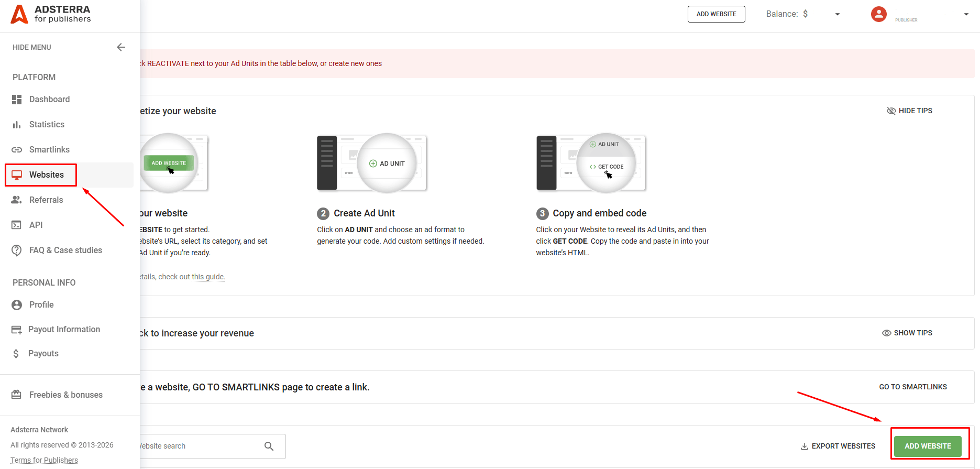The width and height of the screenshot is (980, 469).
Task: Click the Referrals people icon
Action: 17,200
